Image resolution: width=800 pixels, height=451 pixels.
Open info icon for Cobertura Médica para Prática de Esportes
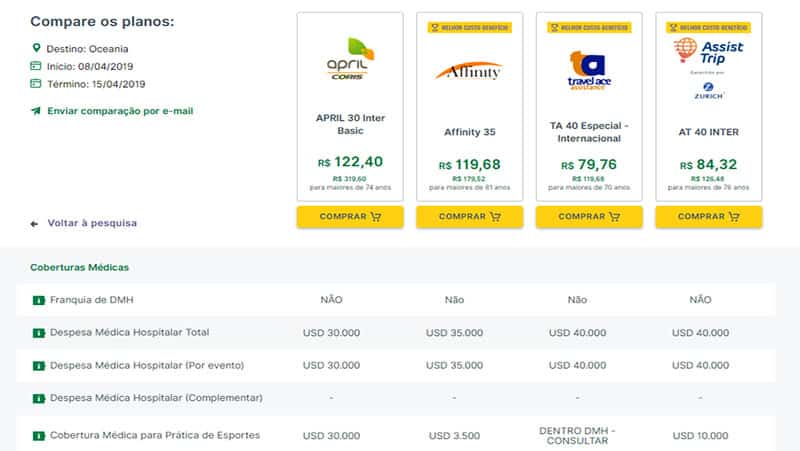(x=39, y=436)
